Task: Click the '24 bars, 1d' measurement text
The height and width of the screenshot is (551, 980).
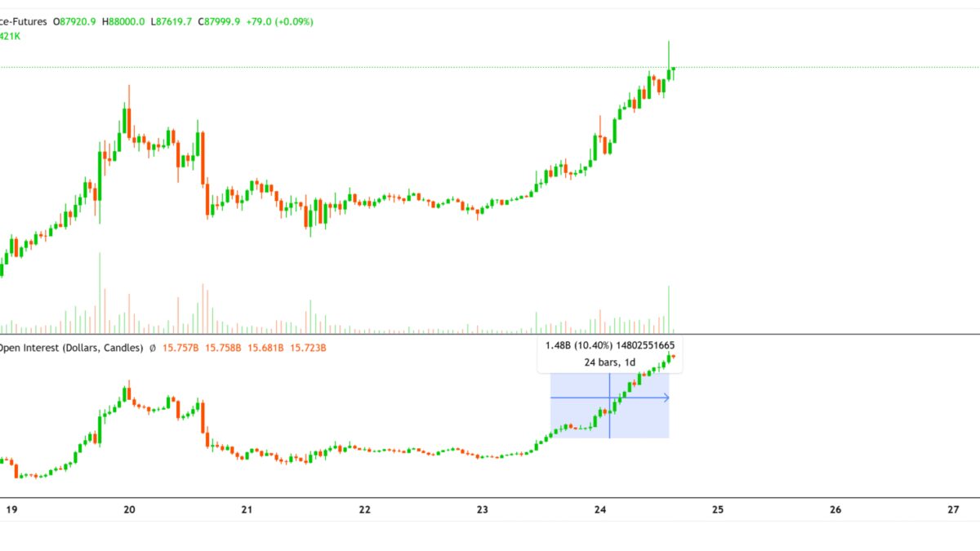Action: click(x=609, y=362)
